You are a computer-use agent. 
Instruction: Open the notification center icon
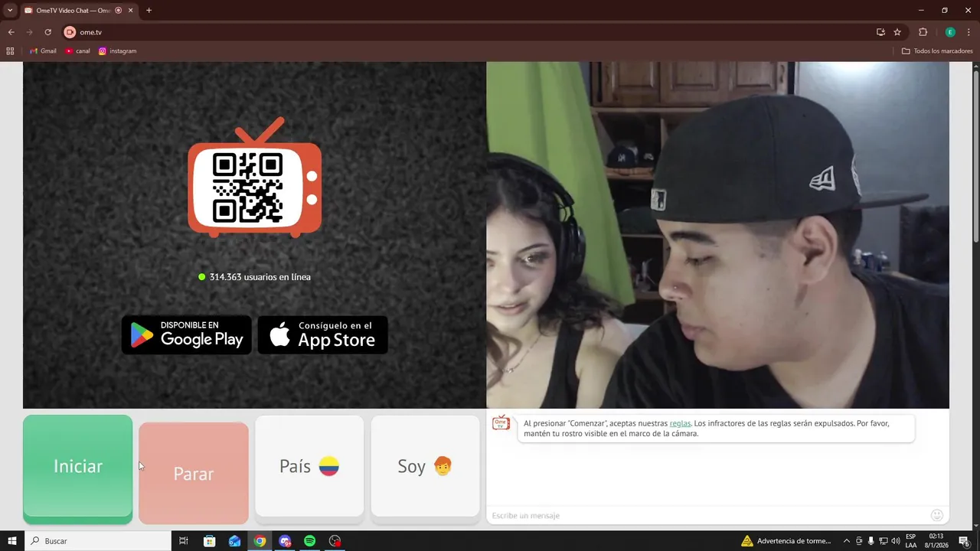[966, 541]
